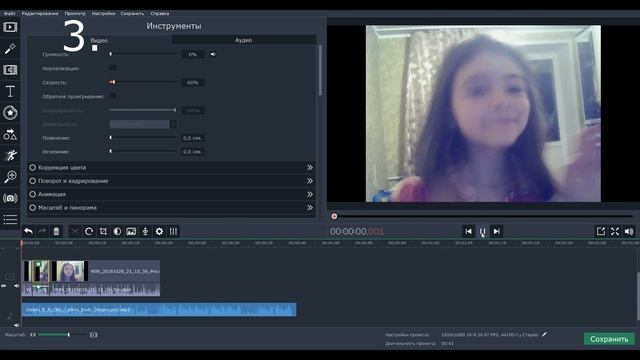Expand Анимация section chevron
640x360 pixels.
click(x=310, y=194)
